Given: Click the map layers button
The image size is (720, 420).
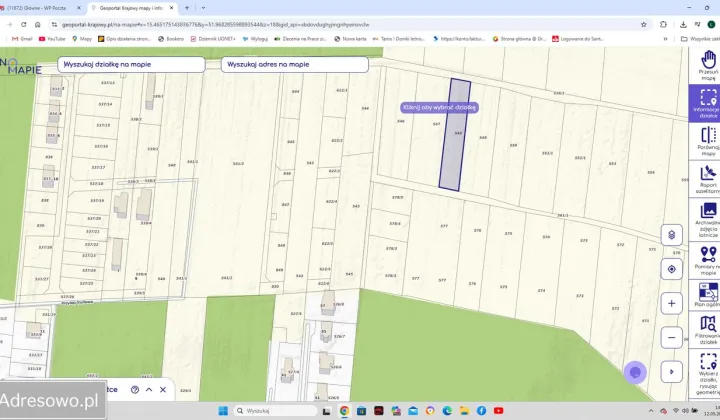Looking at the screenshot, I should pyautogui.click(x=672, y=234).
